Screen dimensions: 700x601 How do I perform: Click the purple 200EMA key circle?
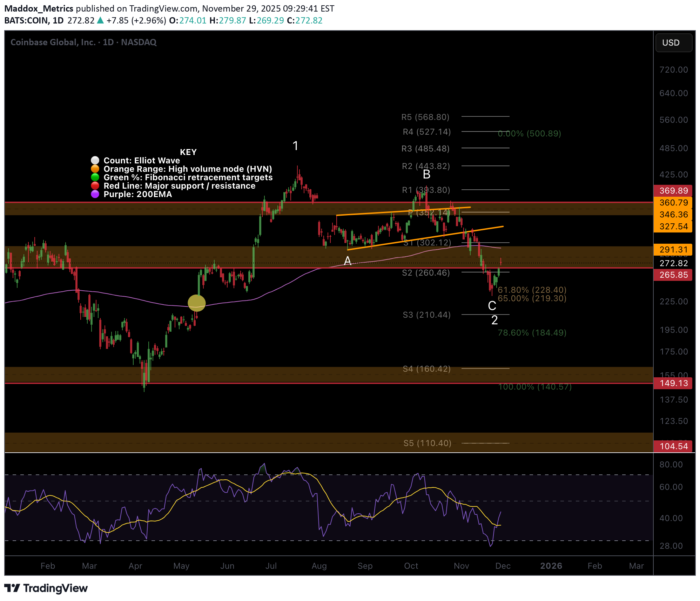coord(95,194)
